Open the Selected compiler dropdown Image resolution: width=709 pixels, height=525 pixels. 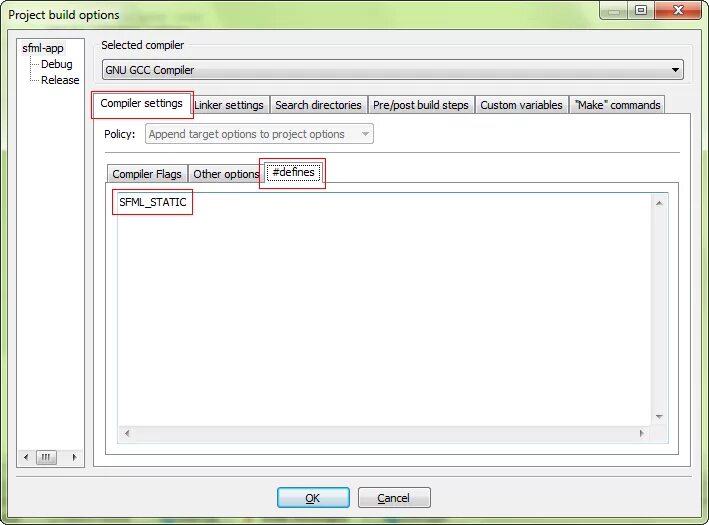click(x=392, y=70)
